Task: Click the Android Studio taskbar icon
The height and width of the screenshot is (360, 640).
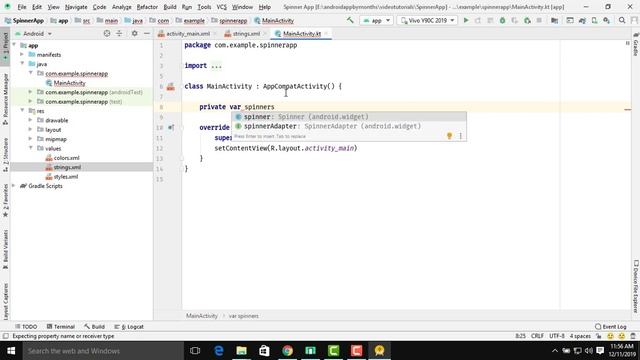Action: point(380,351)
